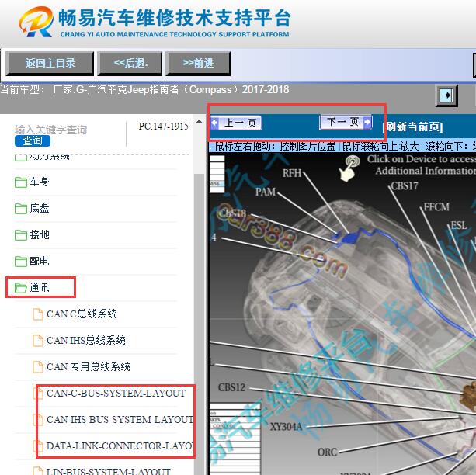This screenshot has width=476, height=475.
Task: Click the pointing hand icon in diagram
Action: 349,168
